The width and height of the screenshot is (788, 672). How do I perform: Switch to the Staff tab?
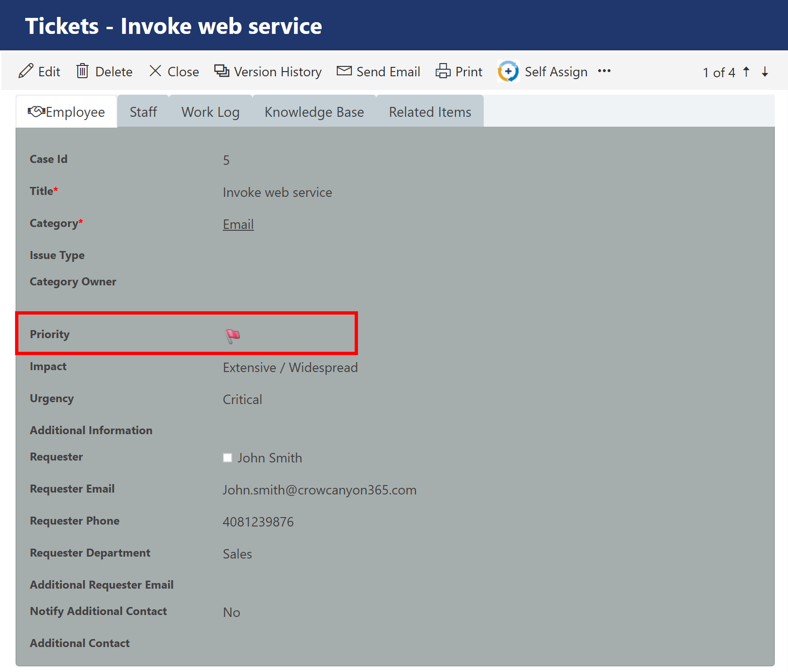pyautogui.click(x=143, y=112)
